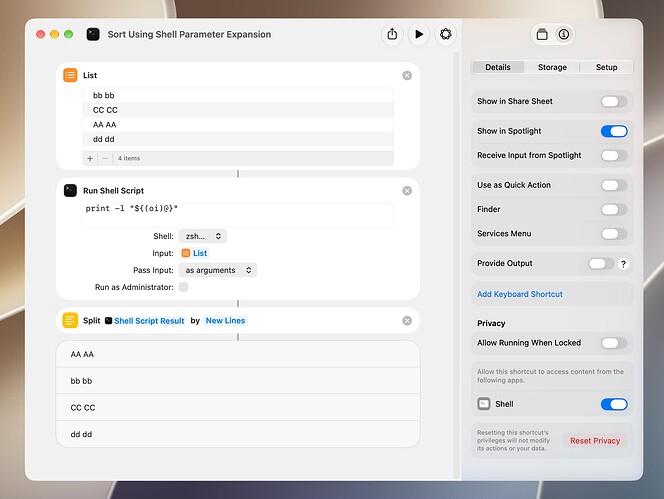Image resolution: width=664 pixels, height=499 pixels.
Task: Change the New Lines separator option
Action: pos(225,321)
